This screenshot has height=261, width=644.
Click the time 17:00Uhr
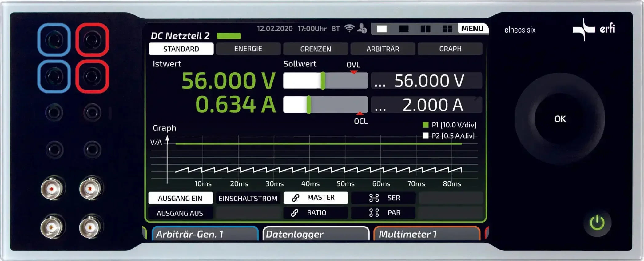312,29
